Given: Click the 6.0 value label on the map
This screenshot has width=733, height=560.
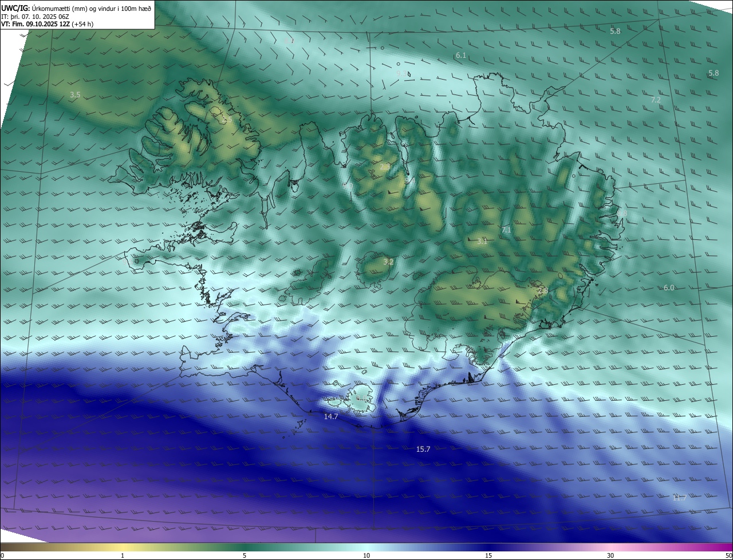Looking at the screenshot, I should click(669, 288).
